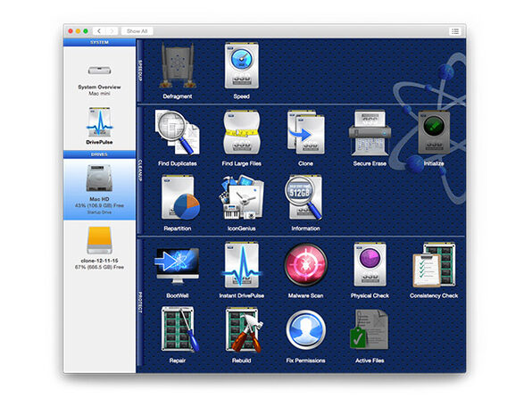Select the clone-12-11-15 drive
The image size is (532, 399).
coord(99,248)
